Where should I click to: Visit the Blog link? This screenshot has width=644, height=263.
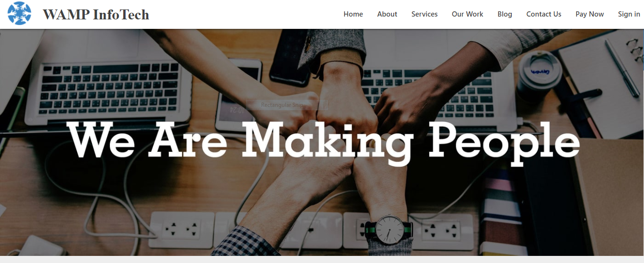[505, 14]
